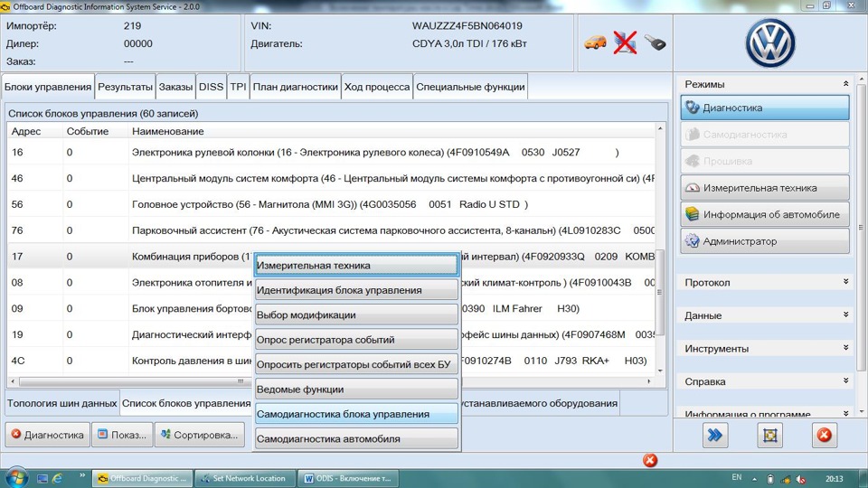Open Специальные функции tab
Screen dimensions: 868x488
point(470,87)
